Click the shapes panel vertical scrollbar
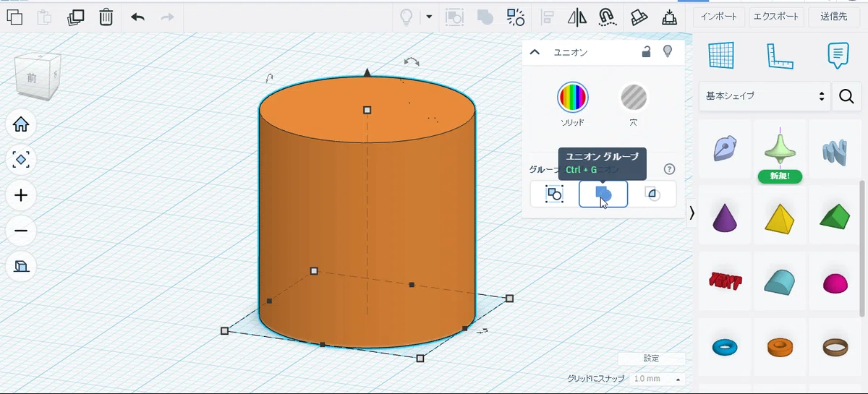The height and width of the screenshot is (394, 868). point(863,248)
